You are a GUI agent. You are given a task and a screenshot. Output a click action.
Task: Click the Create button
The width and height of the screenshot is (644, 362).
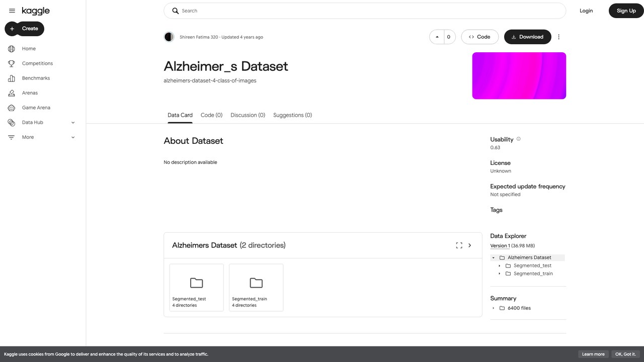[25, 29]
